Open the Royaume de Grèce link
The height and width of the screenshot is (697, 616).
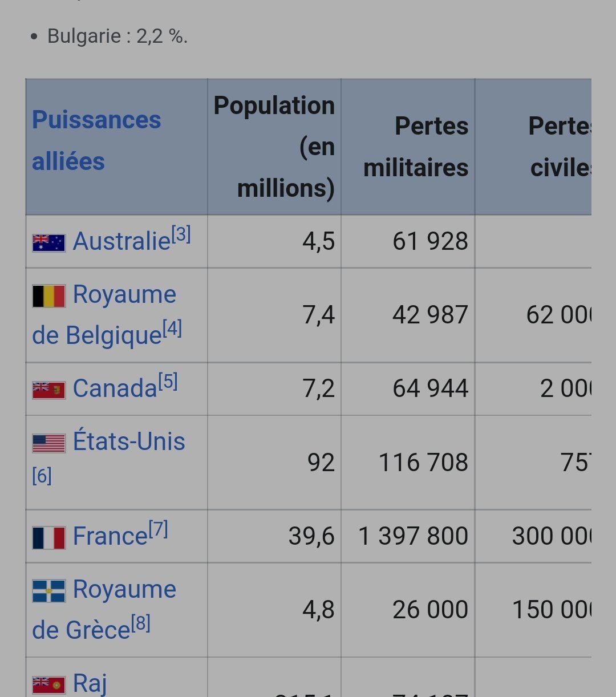pos(104,610)
